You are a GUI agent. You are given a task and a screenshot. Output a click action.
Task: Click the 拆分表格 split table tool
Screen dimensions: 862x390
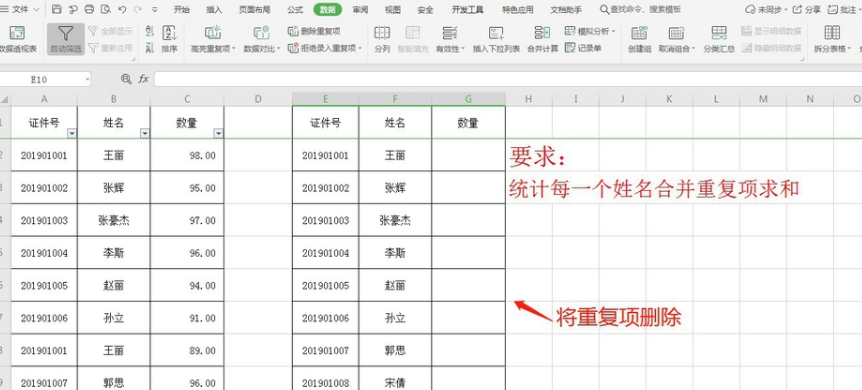tap(832, 39)
